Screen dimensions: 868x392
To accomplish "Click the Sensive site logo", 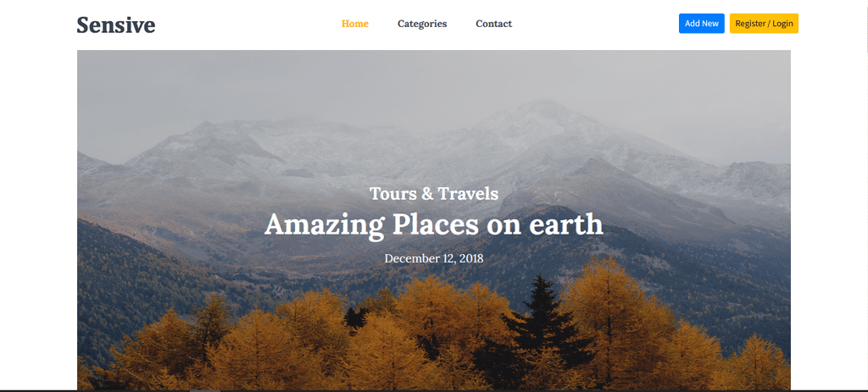I will (115, 25).
